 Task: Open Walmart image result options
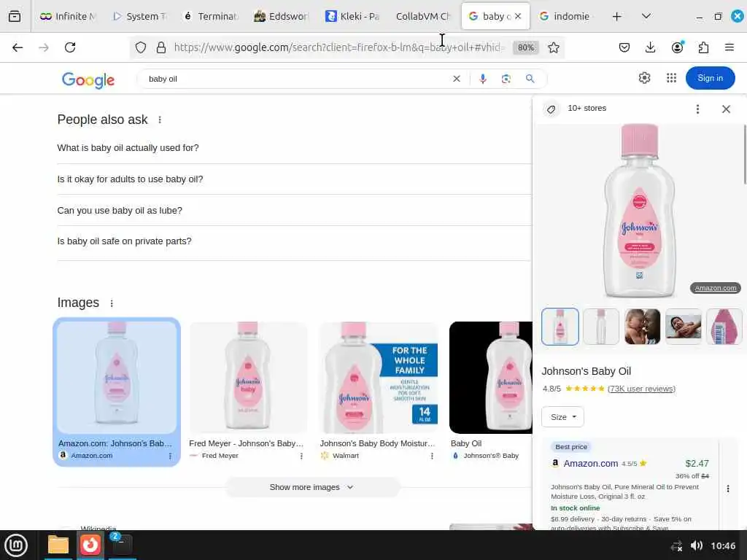(x=432, y=456)
